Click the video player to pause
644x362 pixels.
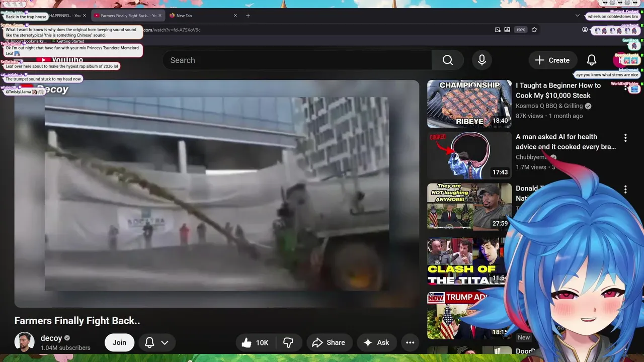coord(216,194)
